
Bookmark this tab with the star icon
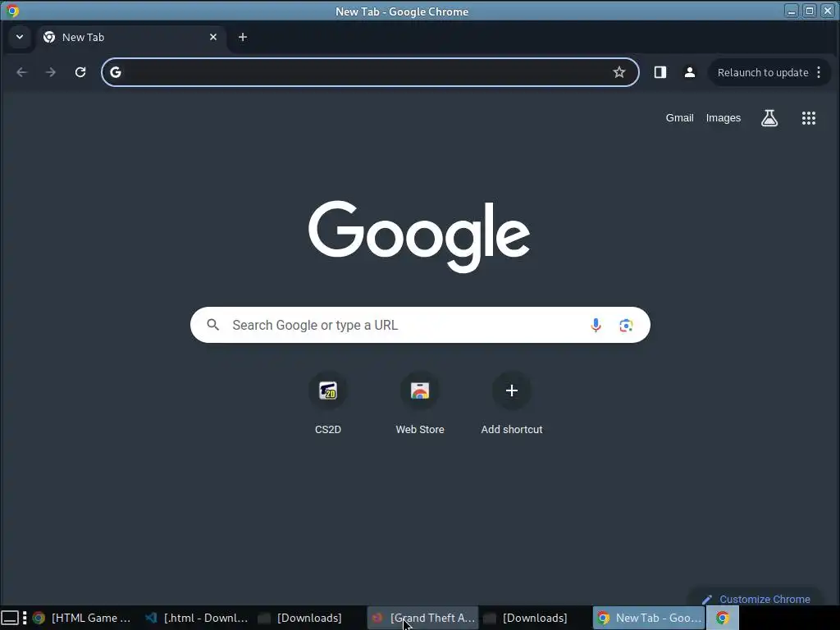tap(619, 72)
